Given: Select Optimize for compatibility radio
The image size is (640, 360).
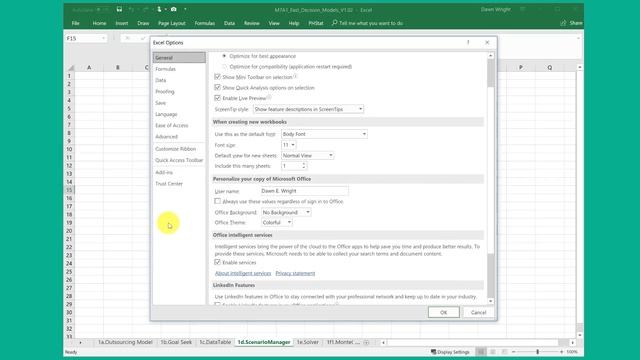Looking at the screenshot, I should [224, 67].
